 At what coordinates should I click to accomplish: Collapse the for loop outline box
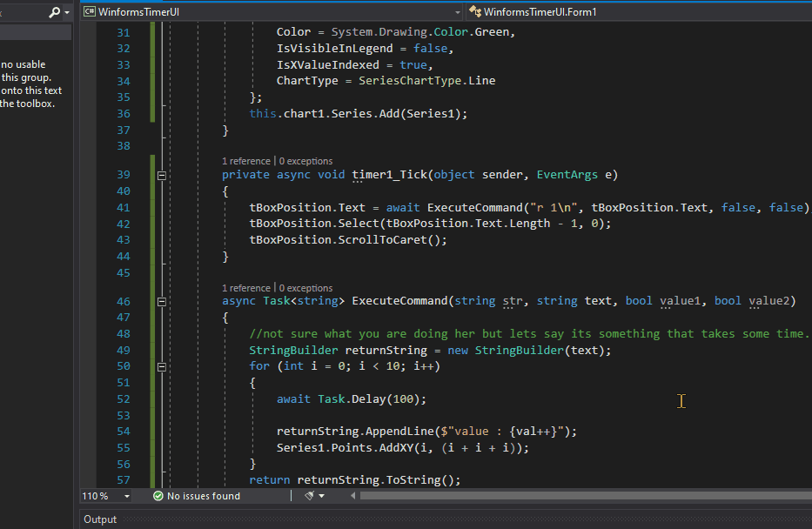pyautogui.click(x=162, y=366)
